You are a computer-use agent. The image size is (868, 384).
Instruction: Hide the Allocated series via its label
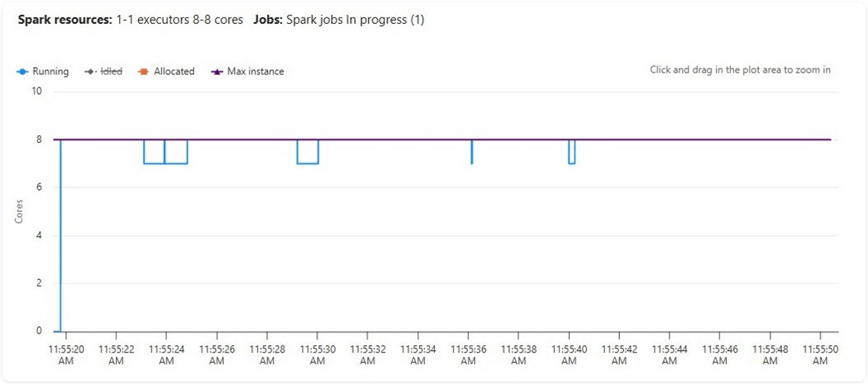tap(174, 72)
